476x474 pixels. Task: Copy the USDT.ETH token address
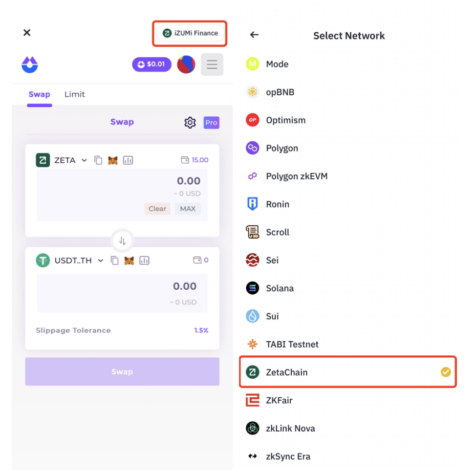tap(115, 261)
